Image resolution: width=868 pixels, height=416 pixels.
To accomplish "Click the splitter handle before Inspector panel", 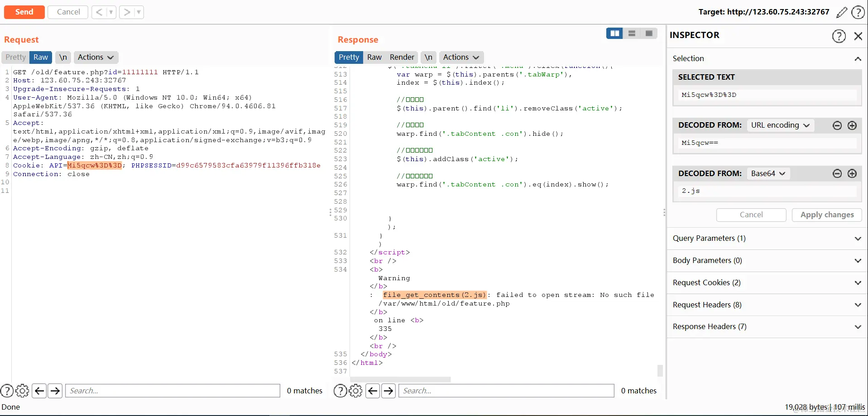I will (x=664, y=213).
